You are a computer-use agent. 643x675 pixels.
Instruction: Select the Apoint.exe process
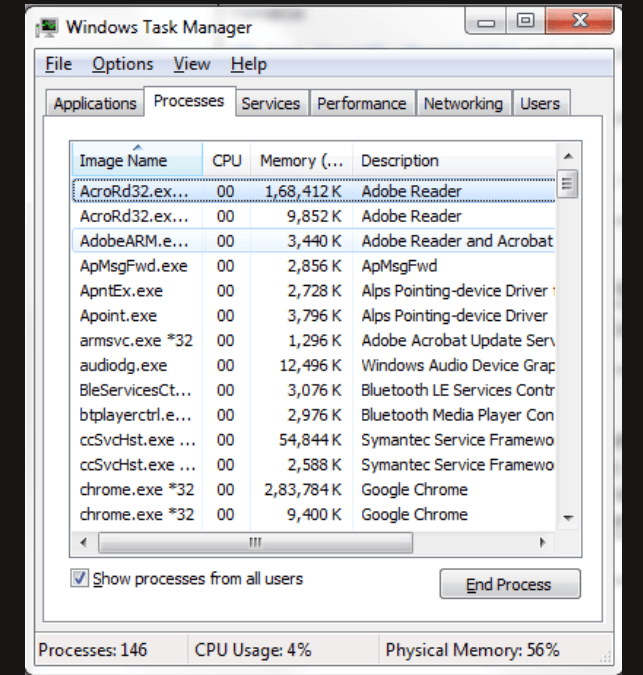pos(314,316)
